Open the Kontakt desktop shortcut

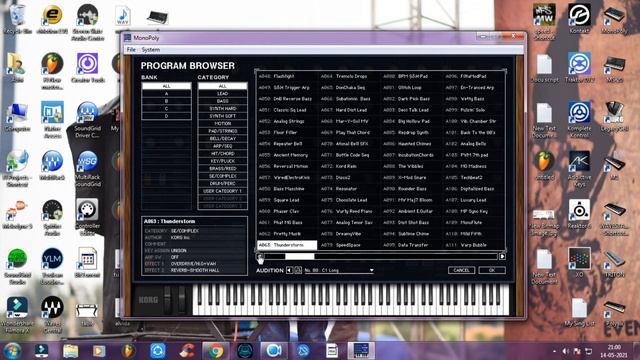coord(579,19)
